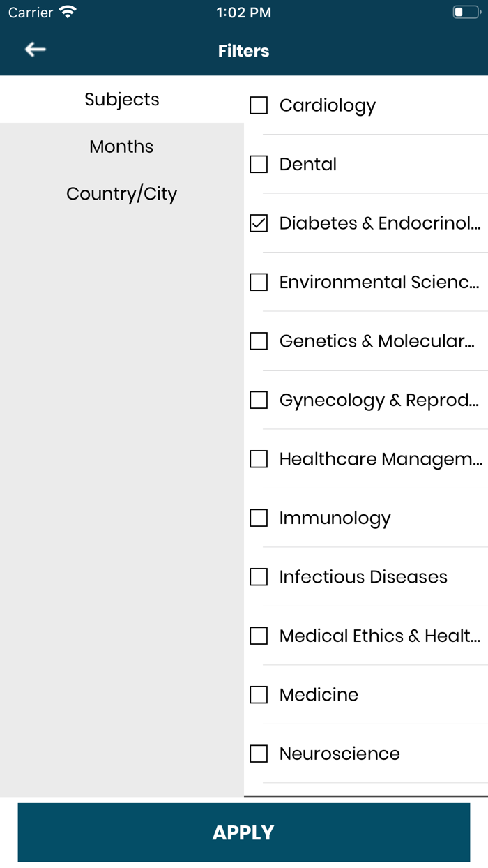Screen dimensions: 488x868
Task: Tap the battery indicator icon
Action: [x=466, y=12]
